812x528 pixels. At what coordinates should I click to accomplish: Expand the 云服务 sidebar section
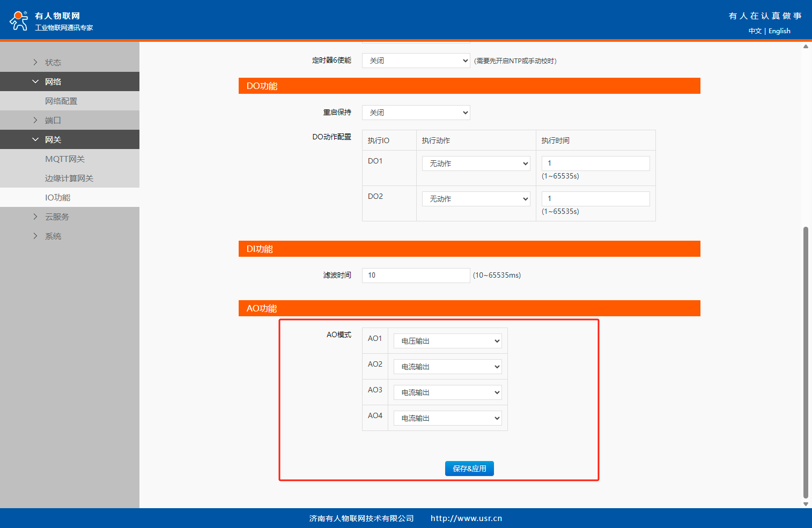click(57, 217)
